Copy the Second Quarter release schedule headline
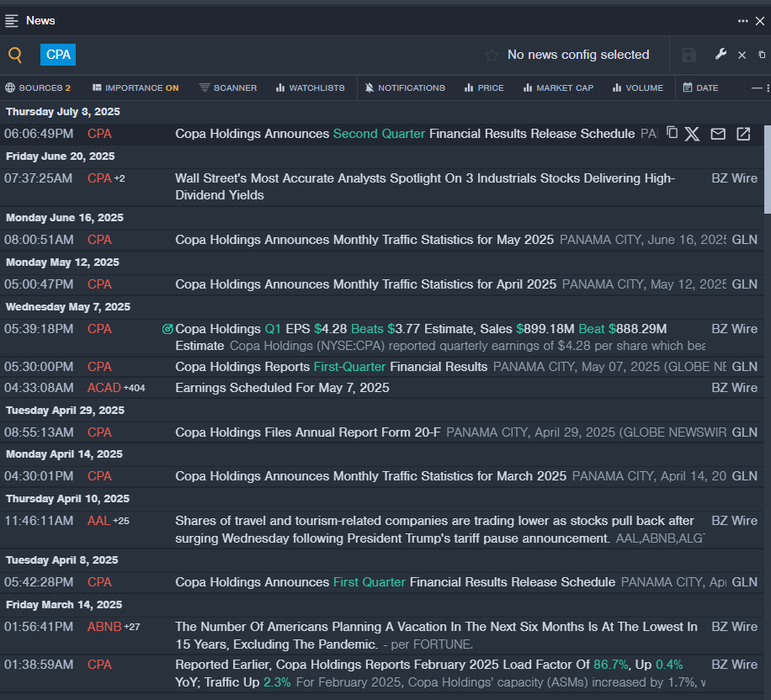This screenshot has height=700, width=771. point(673,133)
